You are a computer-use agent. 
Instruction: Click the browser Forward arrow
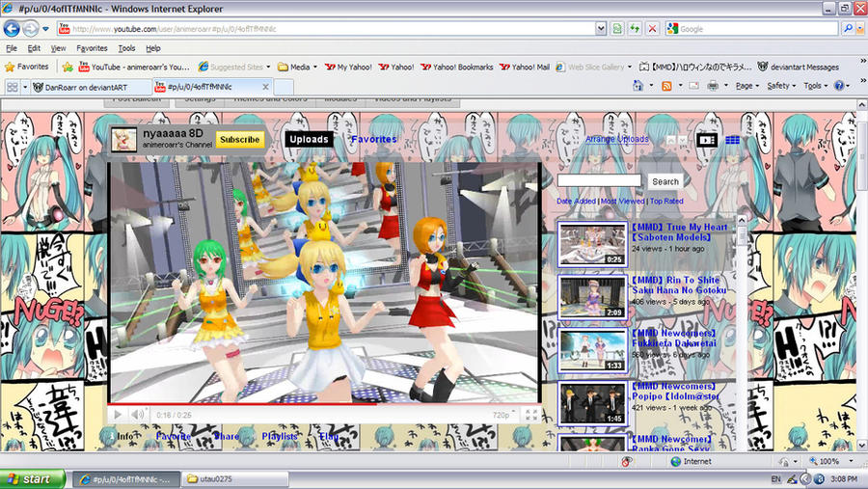[x=31, y=28]
